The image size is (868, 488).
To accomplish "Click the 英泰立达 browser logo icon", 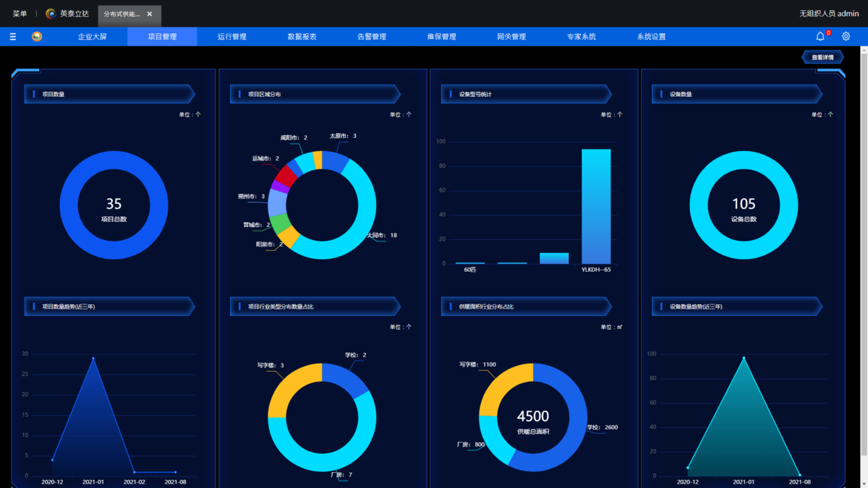I will pyautogui.click(x=51, y=14).
